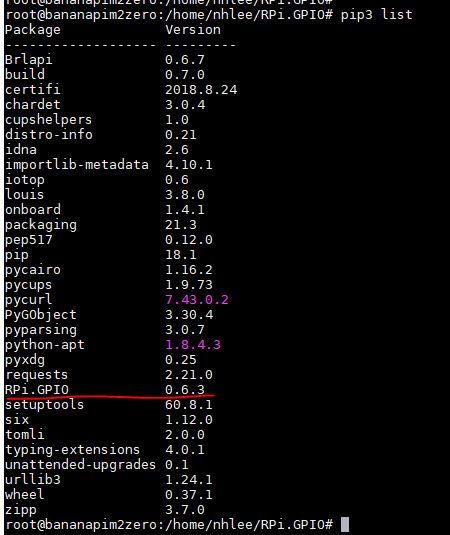Click the wheel version 0.37.1

click(189, 495)
